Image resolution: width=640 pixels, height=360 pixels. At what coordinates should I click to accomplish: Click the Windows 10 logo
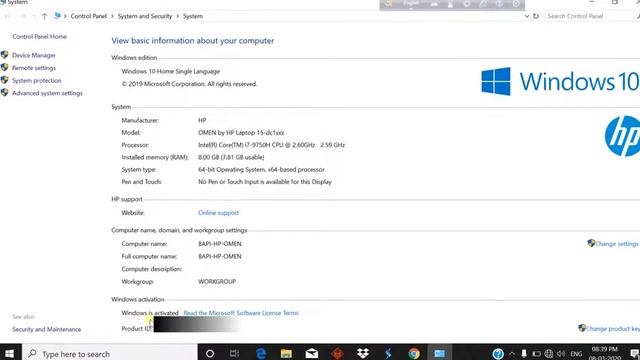560,81
